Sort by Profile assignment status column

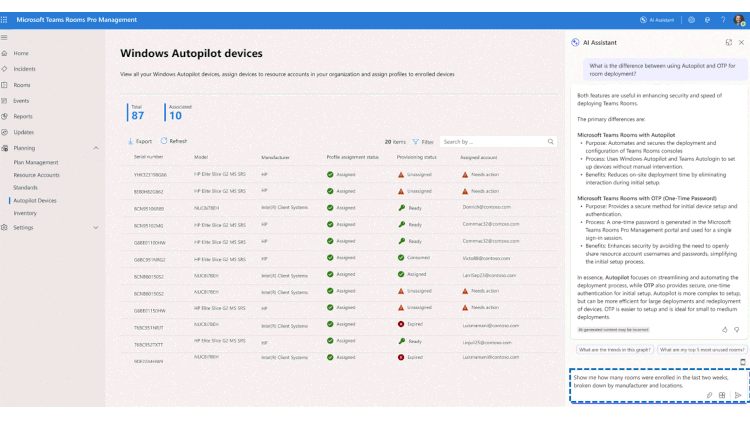coord(353,157)
